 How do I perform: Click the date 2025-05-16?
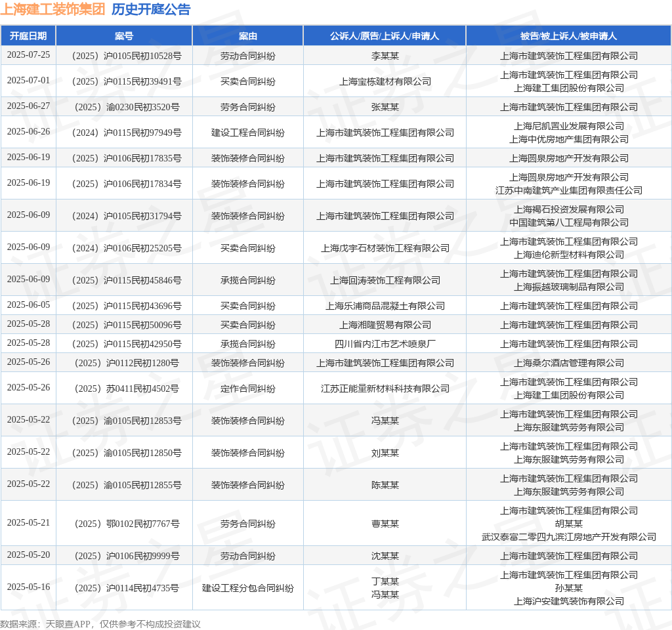28,587
